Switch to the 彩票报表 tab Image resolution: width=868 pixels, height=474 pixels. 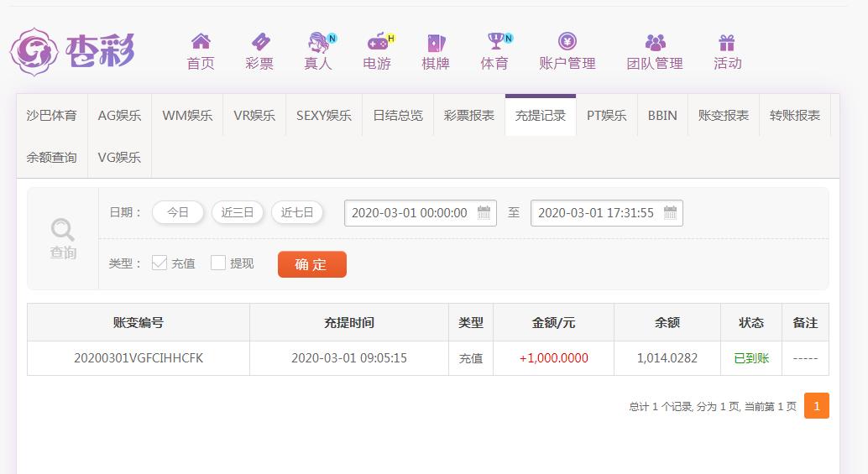tap(469, 115)
